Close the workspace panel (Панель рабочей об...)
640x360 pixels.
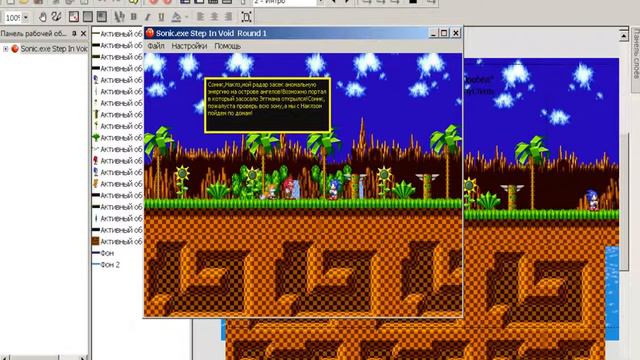(83, 33)
